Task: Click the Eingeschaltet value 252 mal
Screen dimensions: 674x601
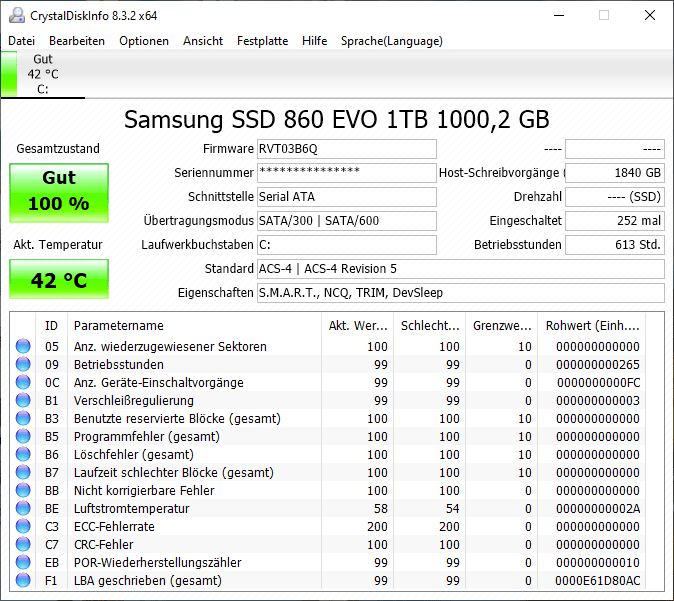Action: pos(615,221)
